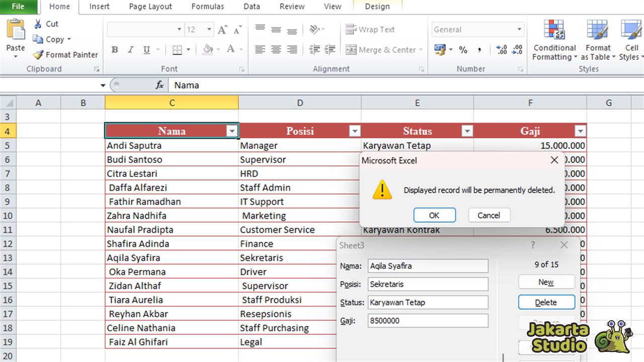Click the Increase Decimal icon
The image size is (644, 362).
point(501,50)
